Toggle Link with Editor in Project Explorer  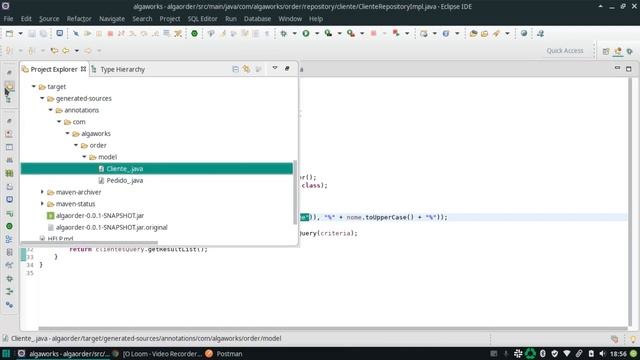coord(247,69)
